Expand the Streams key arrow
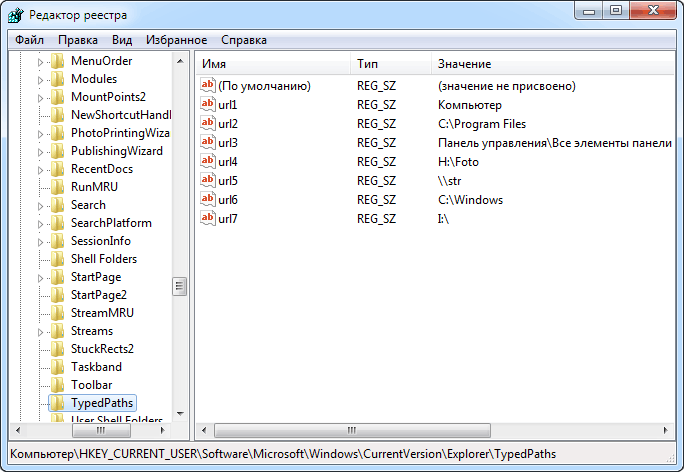The image size is (684, 472). click(x=40, y=332)
